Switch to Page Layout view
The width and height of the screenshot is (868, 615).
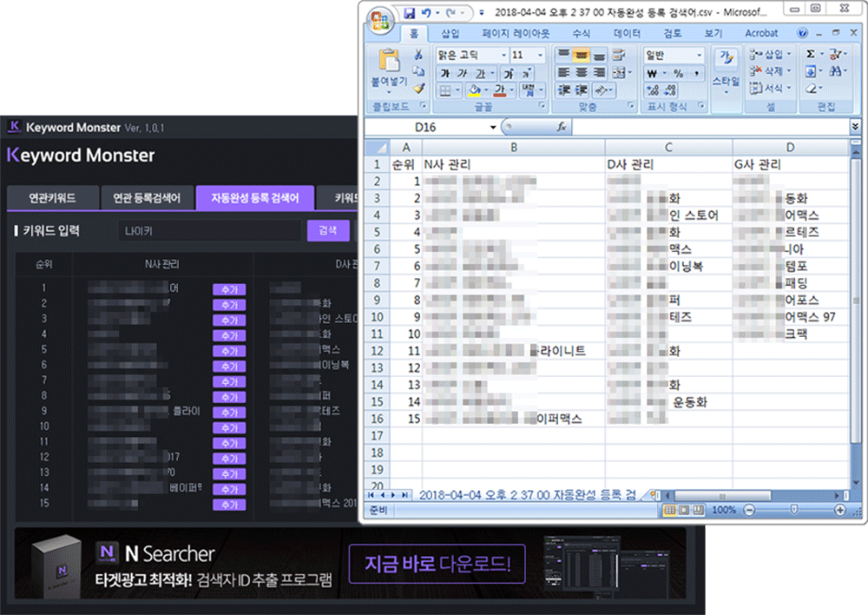(684, 510)
